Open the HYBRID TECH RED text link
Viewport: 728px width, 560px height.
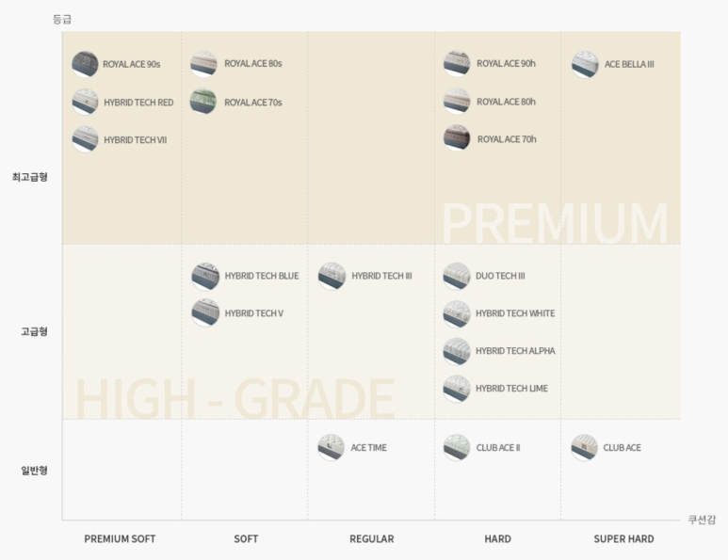click(138, 103)
